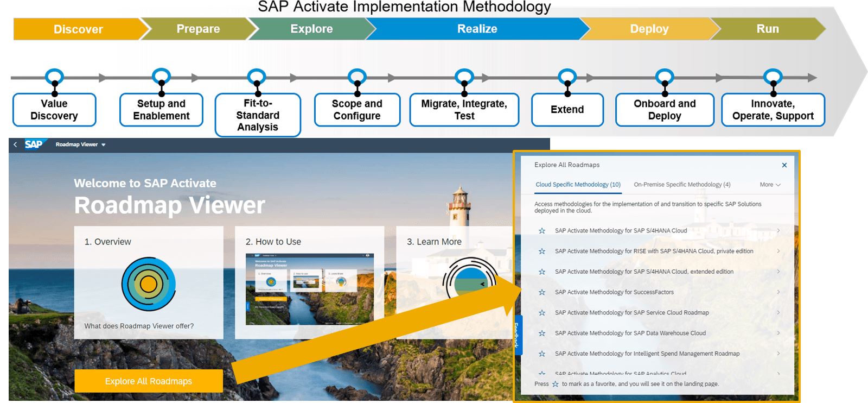Click the Migrate, Integrate, Test box
Image resolution: width=868 pixels, height=403 pixels.
pos(464,110)
